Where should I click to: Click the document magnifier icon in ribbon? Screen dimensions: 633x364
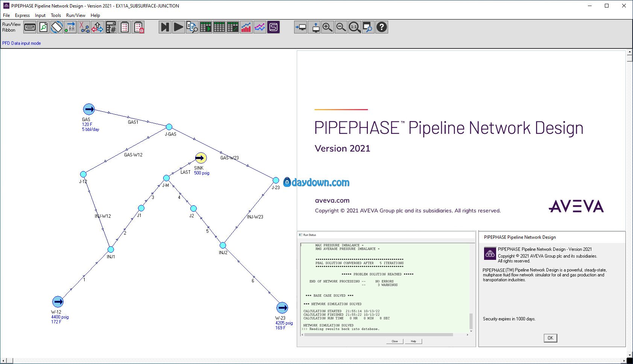[43, 27]
